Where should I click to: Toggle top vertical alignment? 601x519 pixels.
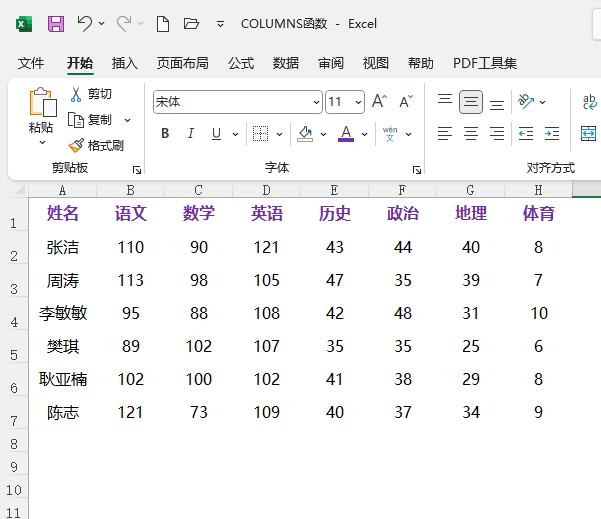pyautogui.click(x=445, y=100)
